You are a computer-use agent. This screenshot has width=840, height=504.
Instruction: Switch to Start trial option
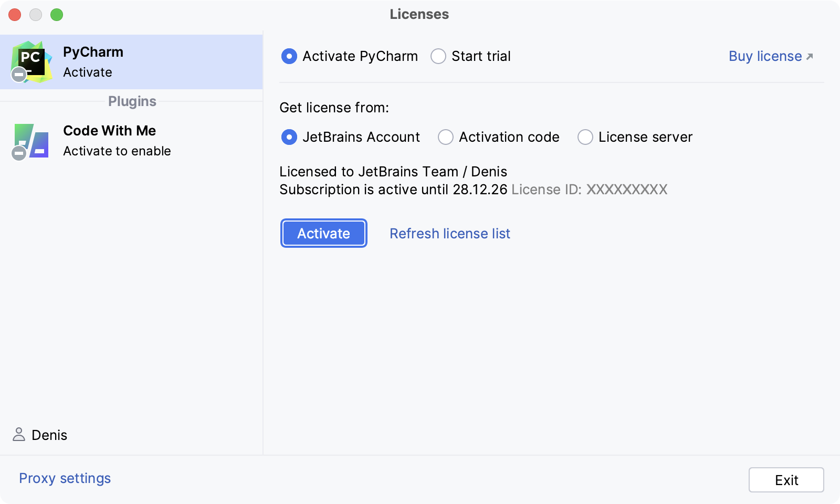click(x=438, y=56)
